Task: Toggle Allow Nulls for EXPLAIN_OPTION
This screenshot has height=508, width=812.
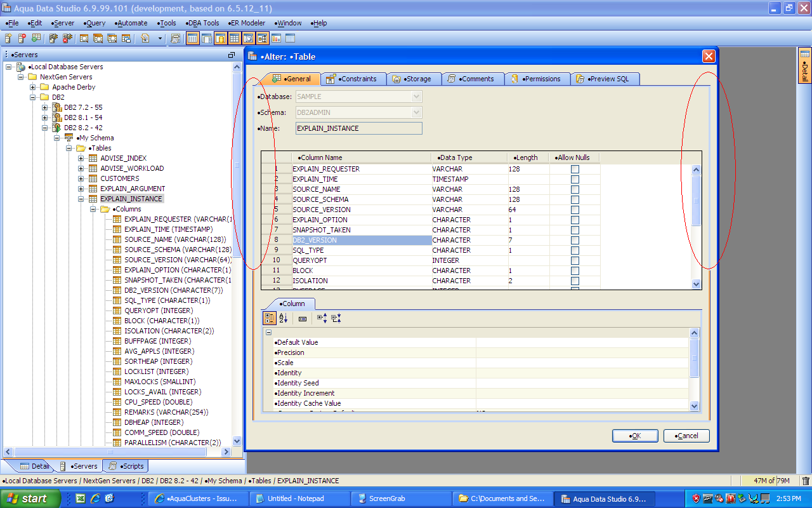Action: [575, 220]
